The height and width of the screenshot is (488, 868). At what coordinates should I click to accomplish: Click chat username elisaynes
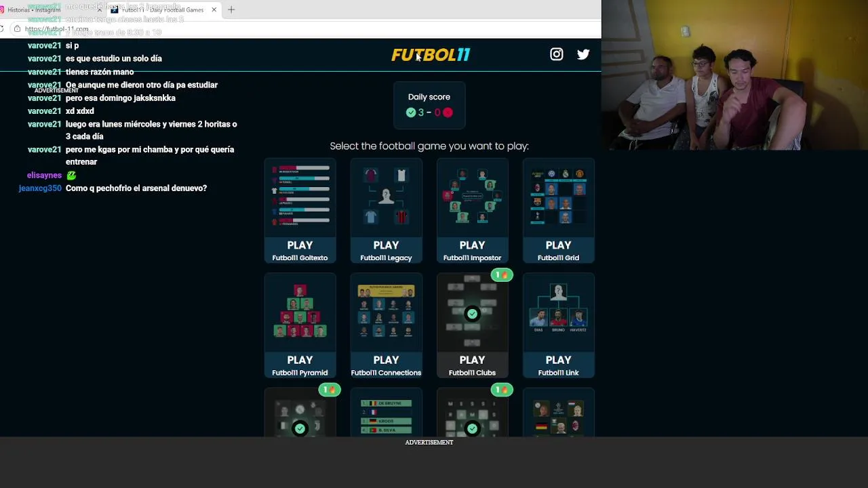pyautogui.click(x=44, y=175)
